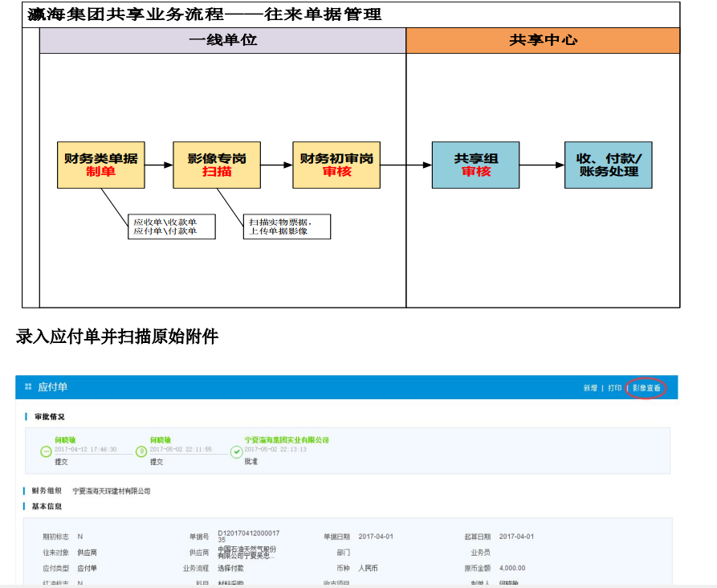Click the 共享中心 orange swimlane header
The height and width of the screenshot is (588, 717).
point(543,40)
